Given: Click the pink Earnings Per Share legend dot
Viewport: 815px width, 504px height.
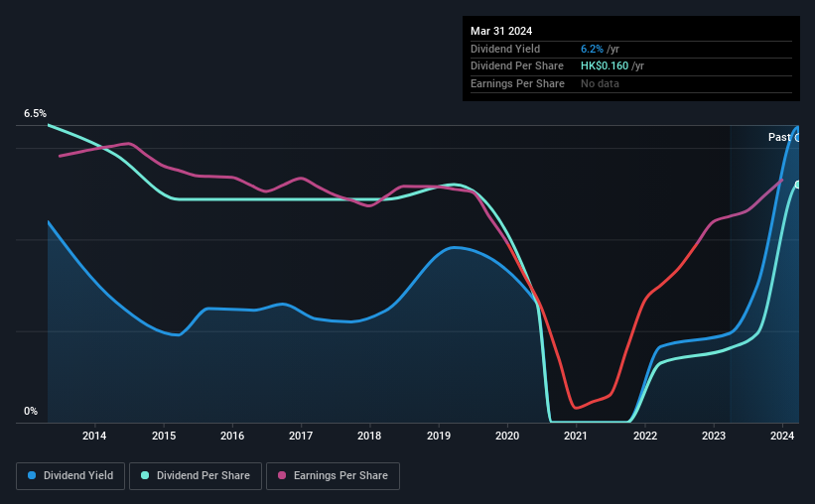Looking at the screenshot, I should pyautogui.click(x=282, y=475).
